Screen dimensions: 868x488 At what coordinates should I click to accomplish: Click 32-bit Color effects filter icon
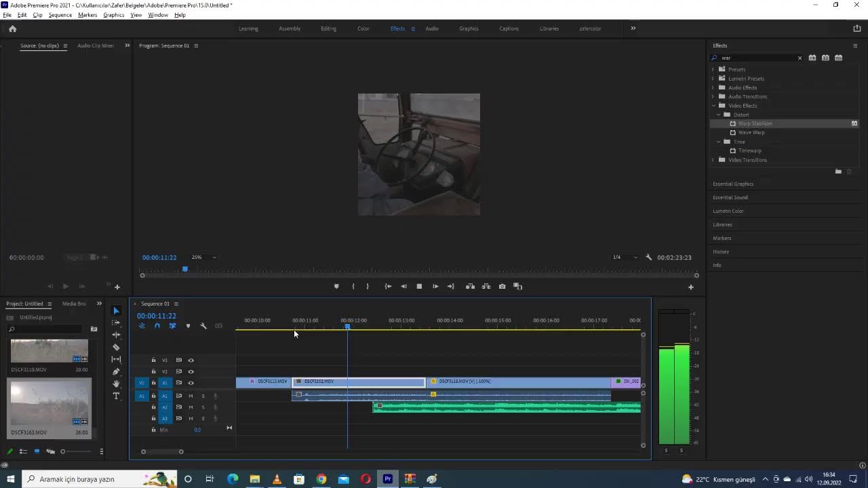click(x=825, y=58)
